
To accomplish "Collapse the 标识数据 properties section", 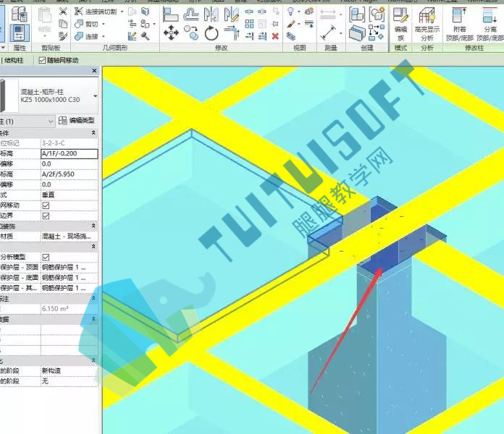I will coord(93,319).
